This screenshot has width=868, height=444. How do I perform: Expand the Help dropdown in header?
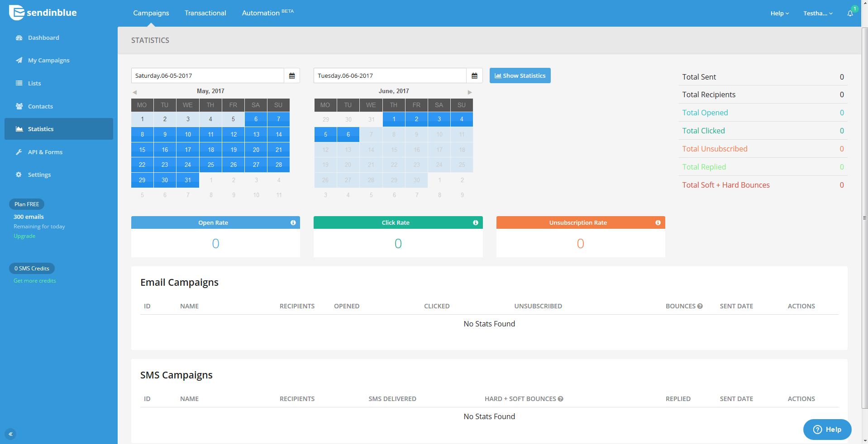[779, 13]
